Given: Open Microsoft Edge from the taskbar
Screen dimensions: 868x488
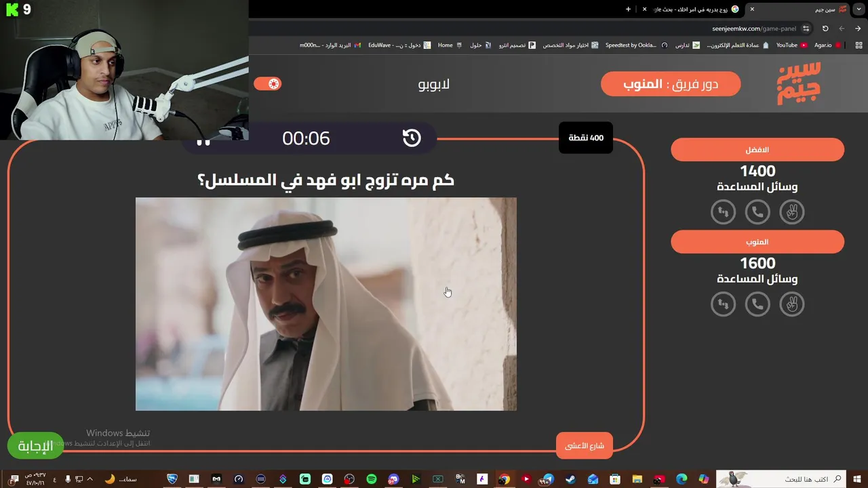Looking at the screenshot, I should pyautogui.click(x=682, y=479).
